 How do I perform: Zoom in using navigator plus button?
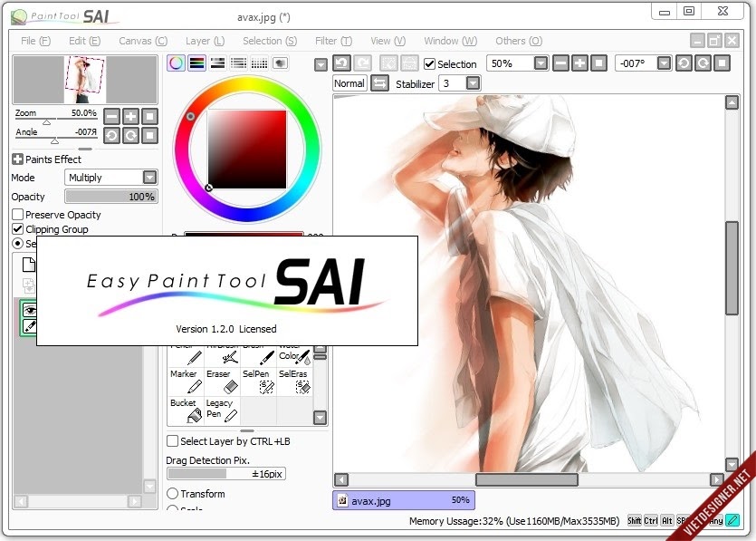[130, 116]
